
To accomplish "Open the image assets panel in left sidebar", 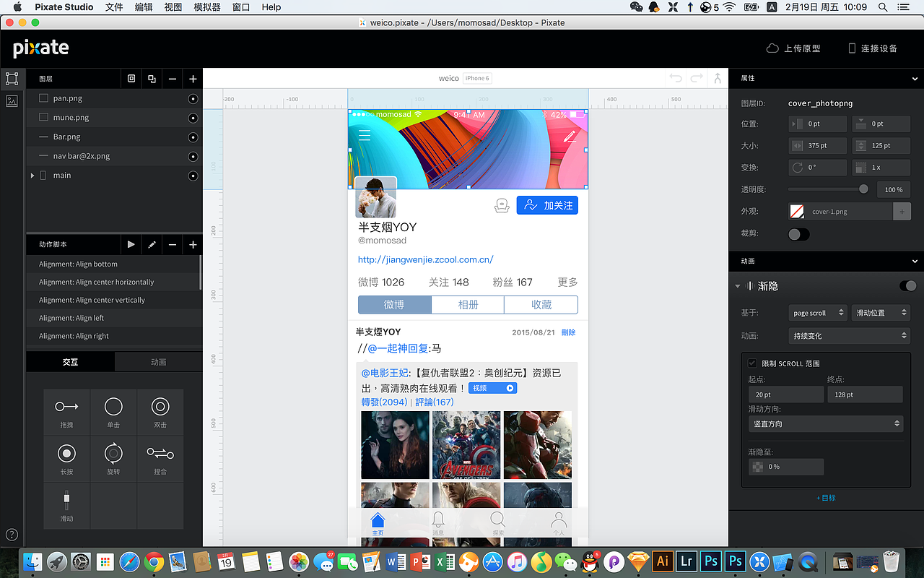I will point(11,101).
